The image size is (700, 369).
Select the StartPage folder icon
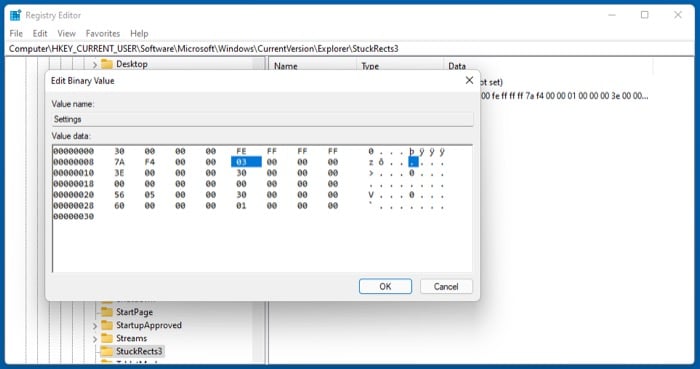tap(107, 312)
